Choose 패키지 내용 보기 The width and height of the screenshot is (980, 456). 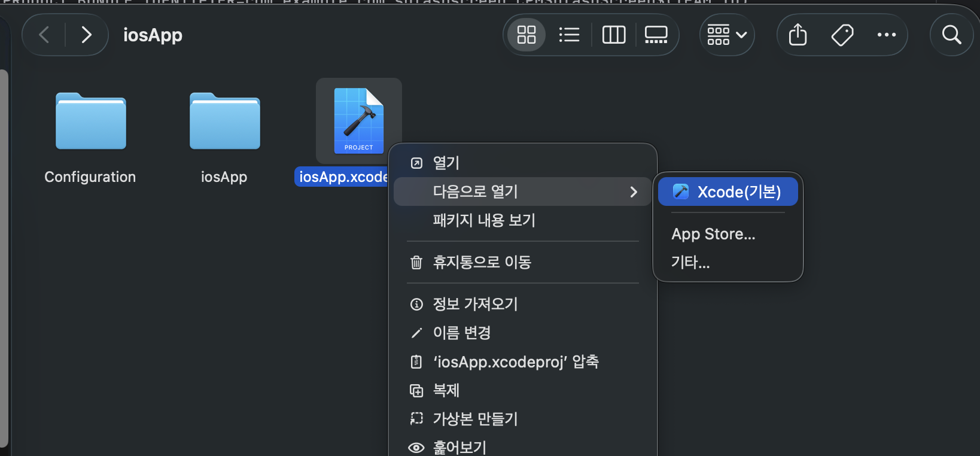pyautogui.click(x=522, y=220)
